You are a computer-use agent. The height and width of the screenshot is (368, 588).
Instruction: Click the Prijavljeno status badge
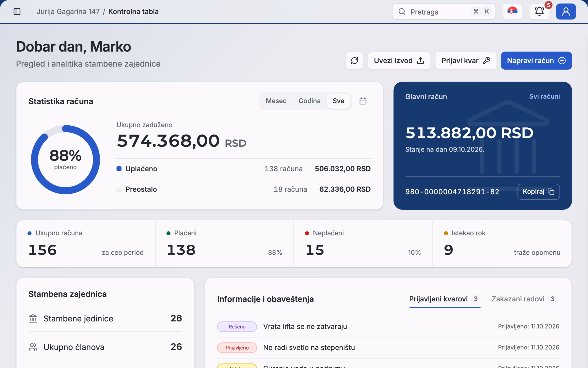[237, 348]
